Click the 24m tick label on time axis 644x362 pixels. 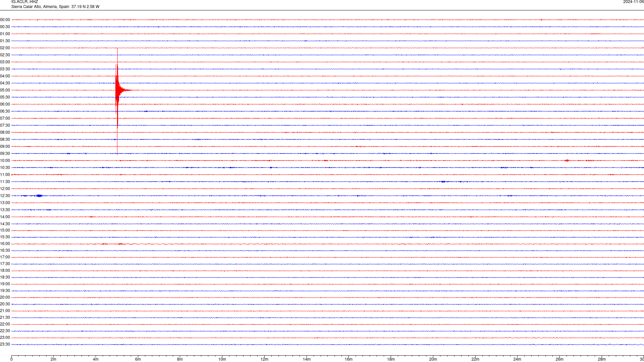tap(517, 359)
